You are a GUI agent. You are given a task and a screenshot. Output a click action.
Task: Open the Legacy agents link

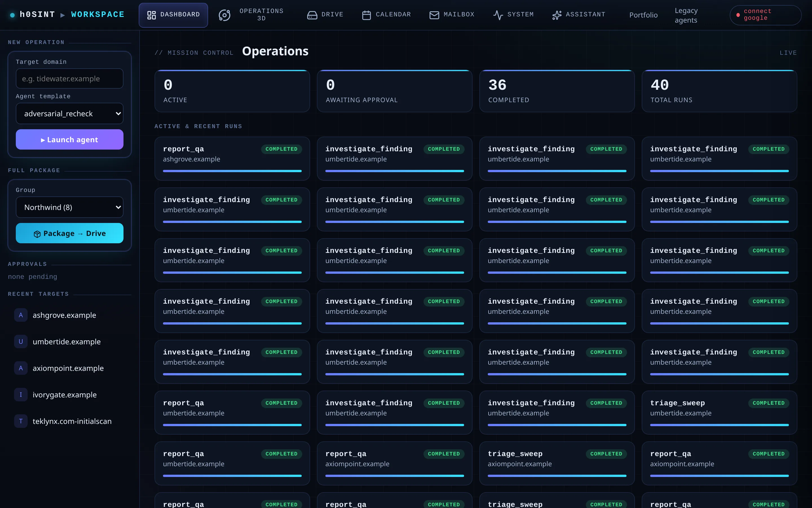coord(686,16)
